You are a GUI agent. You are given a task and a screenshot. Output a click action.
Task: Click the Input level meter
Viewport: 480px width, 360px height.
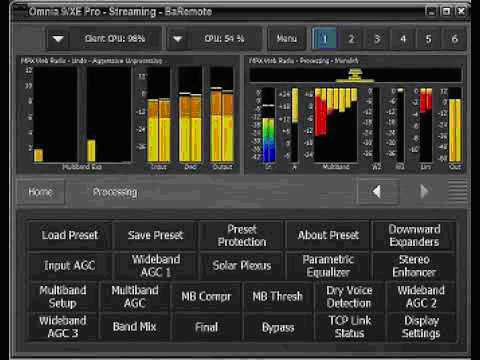point(159,115)
